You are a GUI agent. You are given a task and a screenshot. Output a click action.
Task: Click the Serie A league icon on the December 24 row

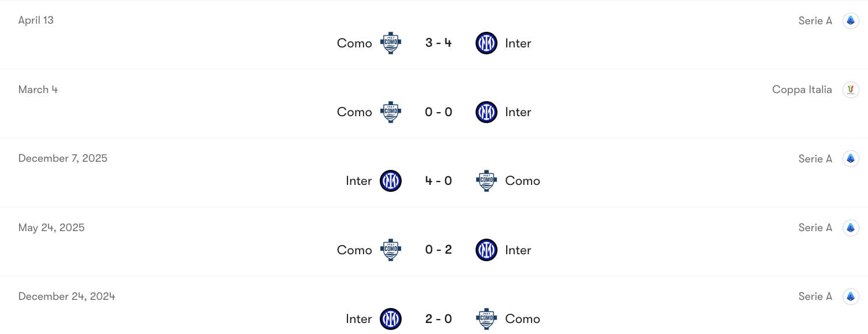[850, 296]
